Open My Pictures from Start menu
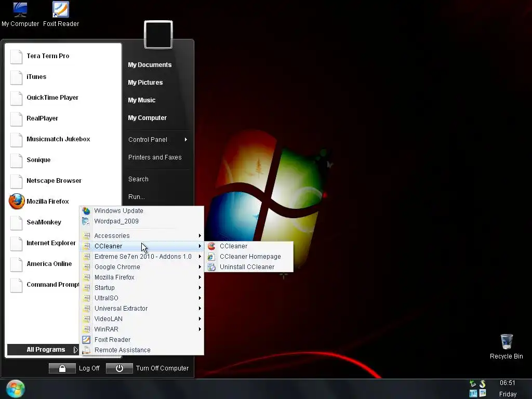 pyautogui.click(x=145, y=83)
